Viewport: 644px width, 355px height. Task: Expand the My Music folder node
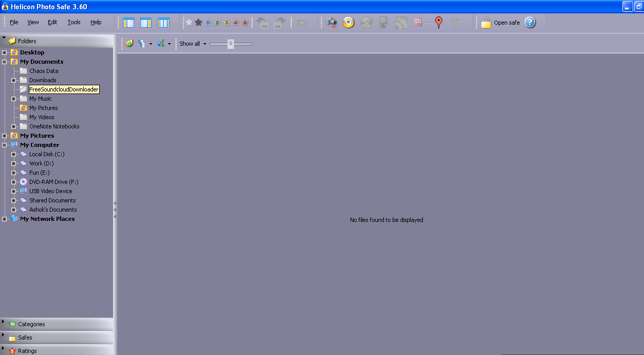click(x=14, y=99)
